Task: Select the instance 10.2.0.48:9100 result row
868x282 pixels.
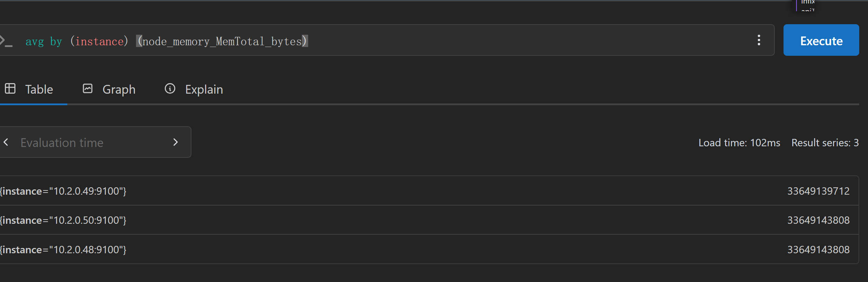Action: [429, 249]
